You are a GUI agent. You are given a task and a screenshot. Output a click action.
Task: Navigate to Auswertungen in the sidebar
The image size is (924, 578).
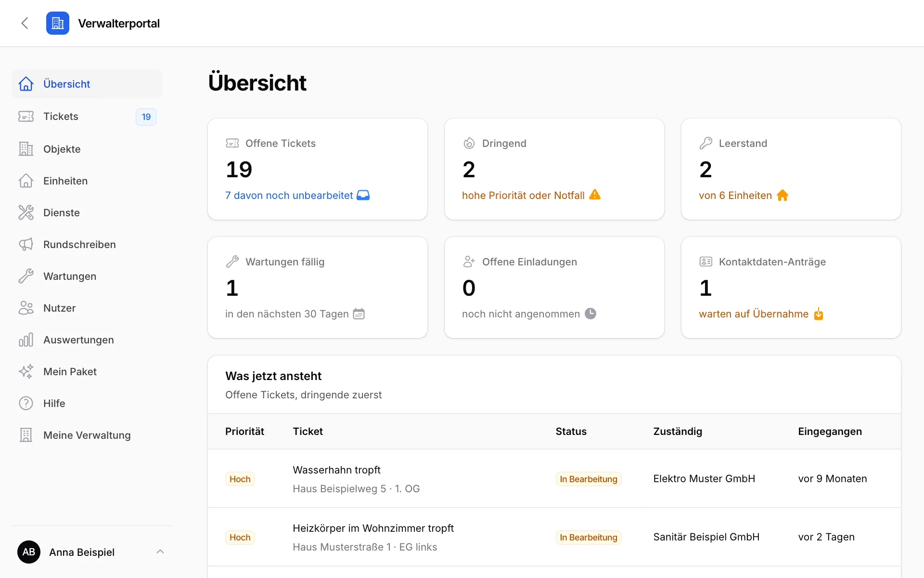coord(87,340)
